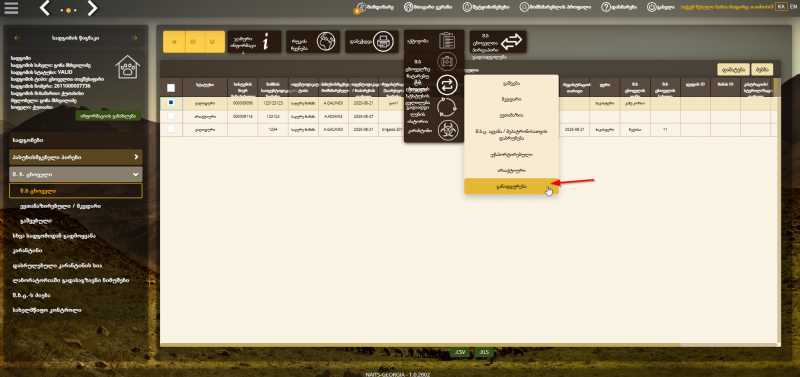Click the green update information button
Viewport: 800px width, 377px height.
108,116
